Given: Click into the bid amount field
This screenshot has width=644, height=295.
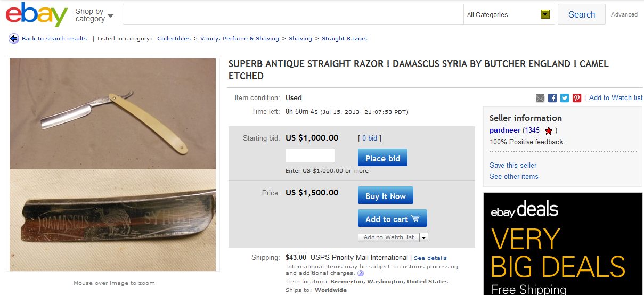Looking at the screenshot, I should tap(310, 155).
